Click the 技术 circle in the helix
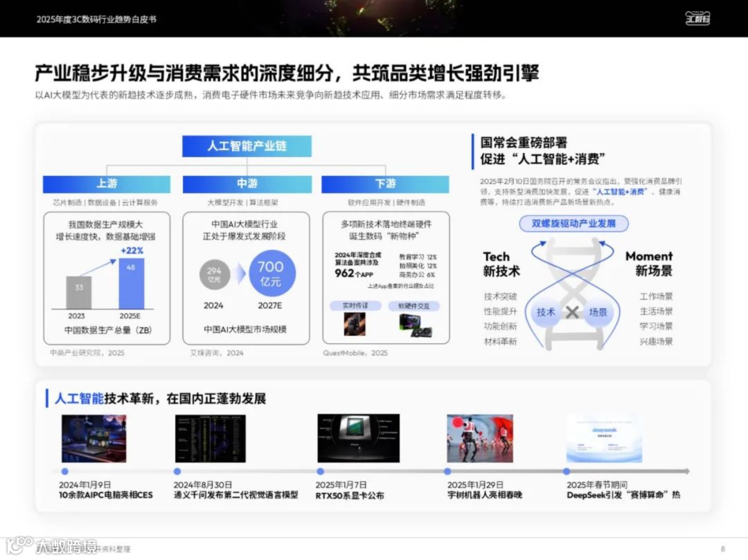The height and width of the screenshot is (560, 748). tap(546, 312)
